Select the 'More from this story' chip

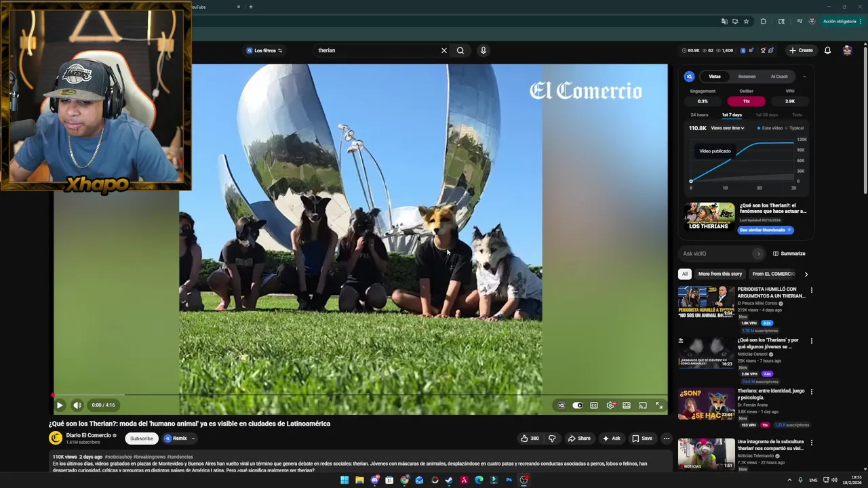(x=720, y=274)
